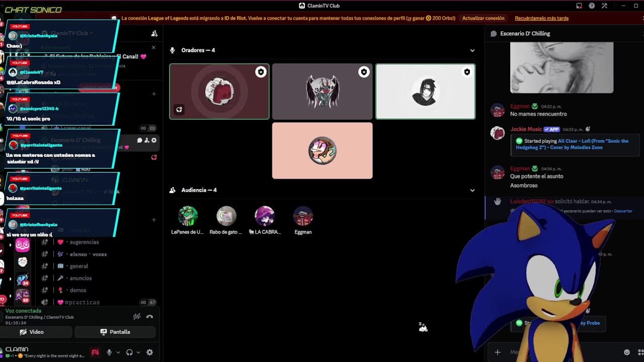Viewport: 644px width, 362px height.
Task: Open the invite people icon above the channel list
Action: click(154, 34)
